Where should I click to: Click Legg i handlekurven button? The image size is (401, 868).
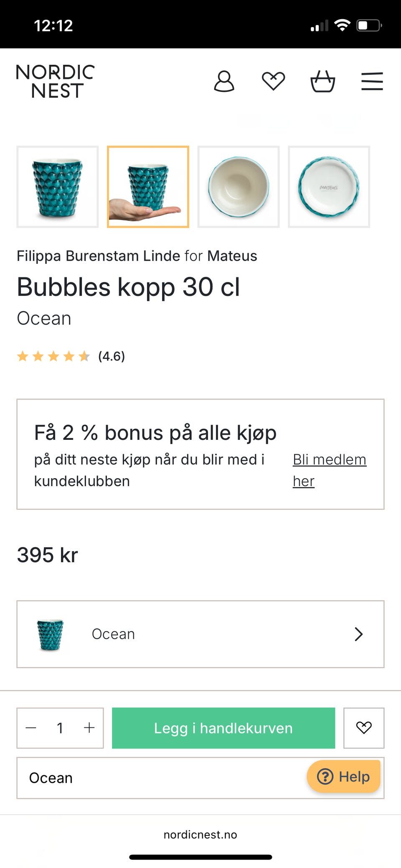tap(223, 728)
